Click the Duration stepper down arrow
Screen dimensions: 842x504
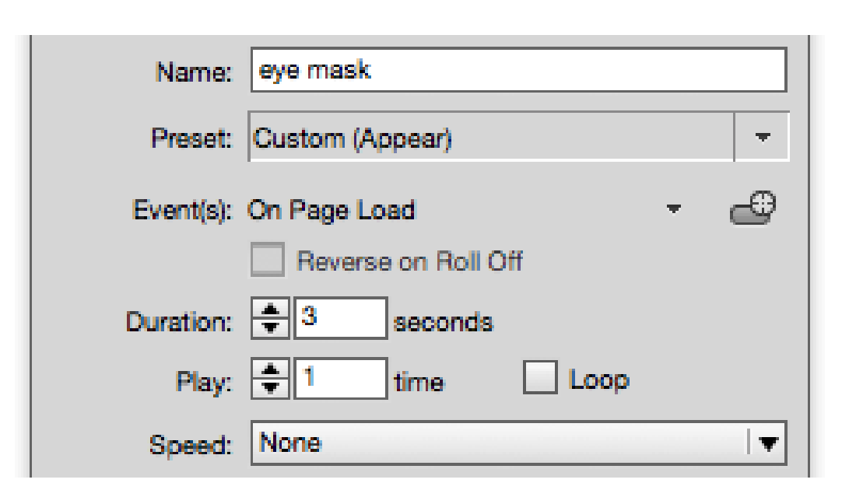pos(270,327)
